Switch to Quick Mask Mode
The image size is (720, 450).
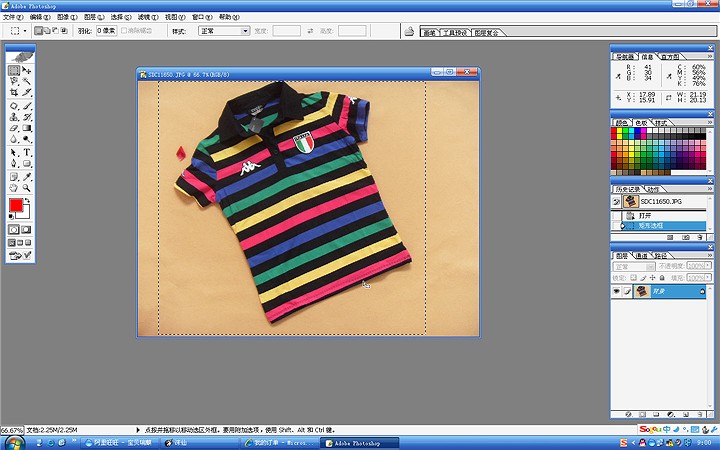tap(27, 229)
